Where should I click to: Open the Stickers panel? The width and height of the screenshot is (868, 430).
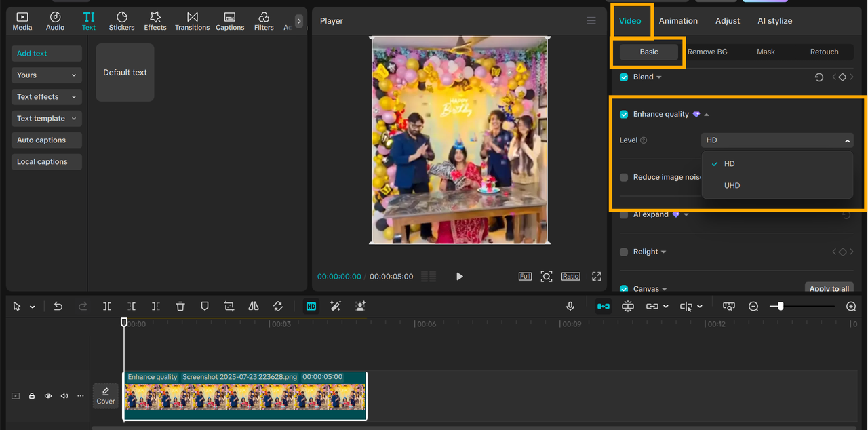point(121,21)
